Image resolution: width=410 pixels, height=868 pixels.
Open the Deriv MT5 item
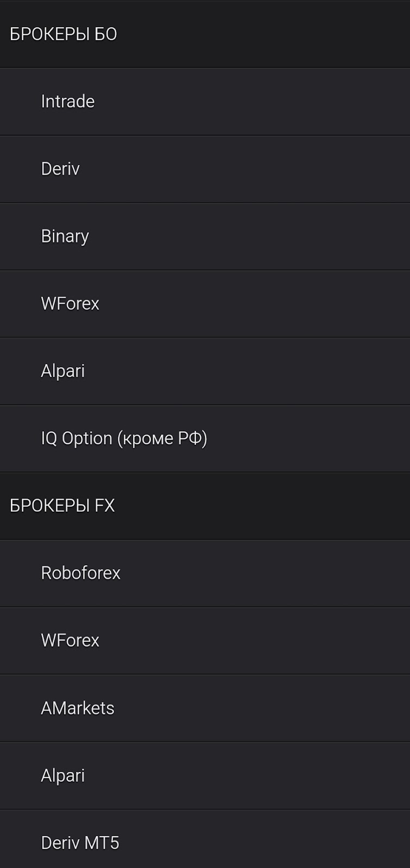tap(205, 839)
